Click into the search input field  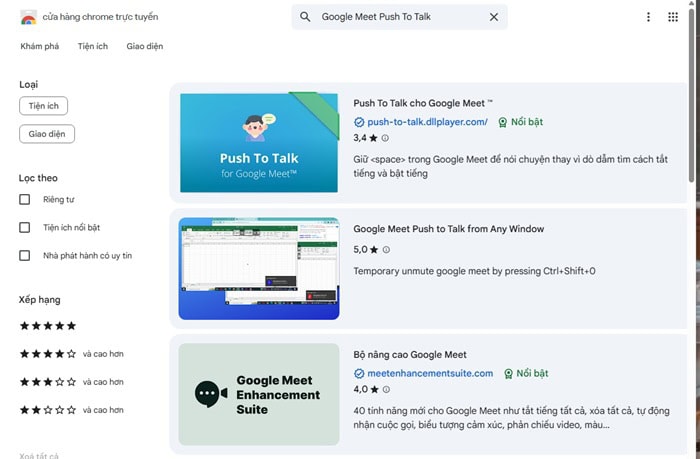tap(402, 17)
